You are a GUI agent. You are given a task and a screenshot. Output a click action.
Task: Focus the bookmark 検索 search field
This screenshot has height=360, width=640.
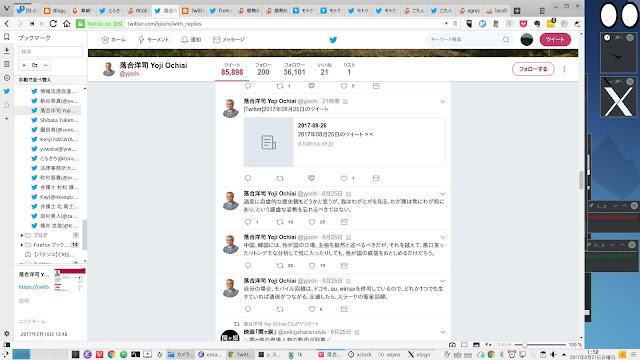pos(50,51)
